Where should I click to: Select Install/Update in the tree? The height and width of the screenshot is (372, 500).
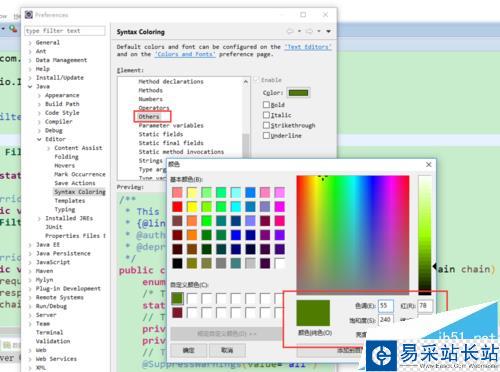[60, 78]
